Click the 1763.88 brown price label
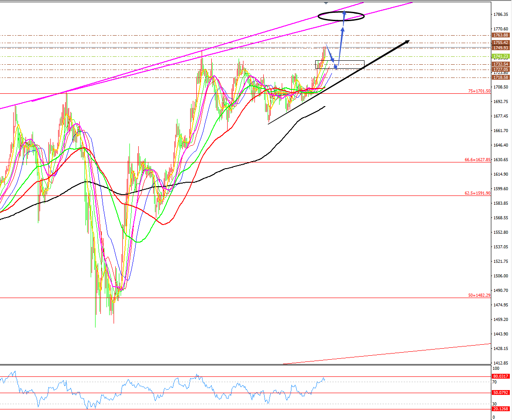Viewport: 512px width, 420px height. (x=501, y=35)
